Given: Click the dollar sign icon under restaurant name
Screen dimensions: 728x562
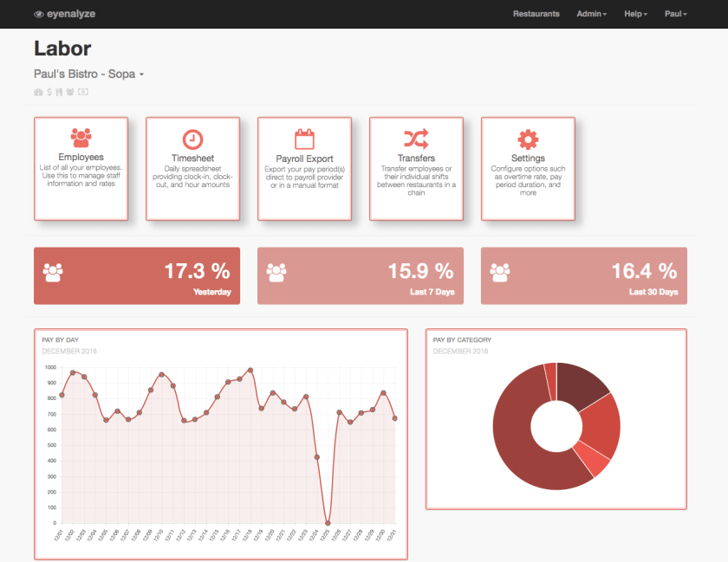Looking at the screenshot, I should tap(49, 92).
